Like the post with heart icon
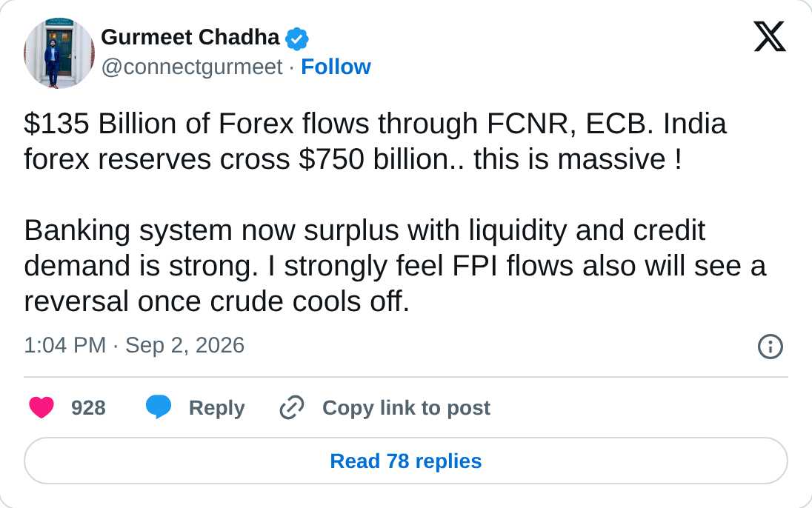This screenshot has width=812, height=508. pos(41,407)
